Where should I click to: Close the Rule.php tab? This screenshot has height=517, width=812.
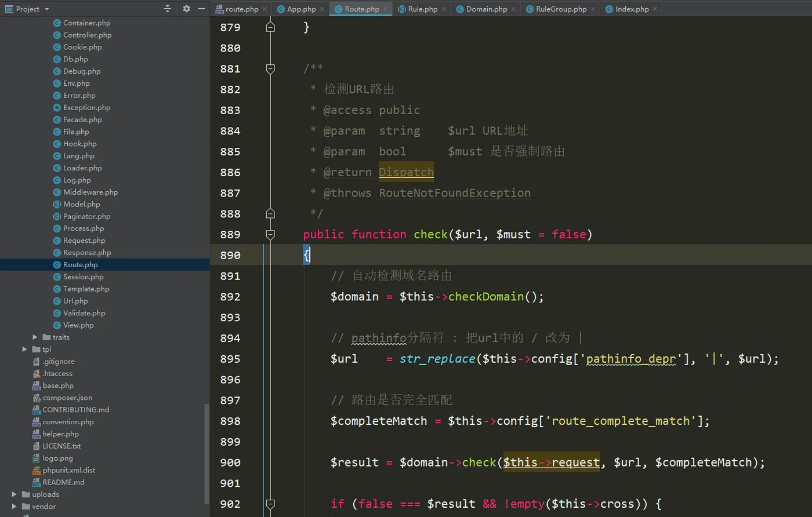click(444, 9)
